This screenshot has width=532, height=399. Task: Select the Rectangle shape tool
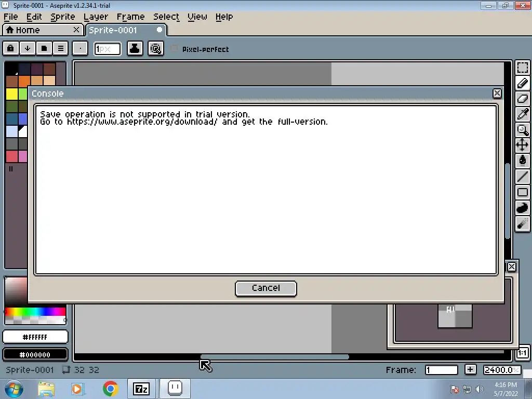523,192
